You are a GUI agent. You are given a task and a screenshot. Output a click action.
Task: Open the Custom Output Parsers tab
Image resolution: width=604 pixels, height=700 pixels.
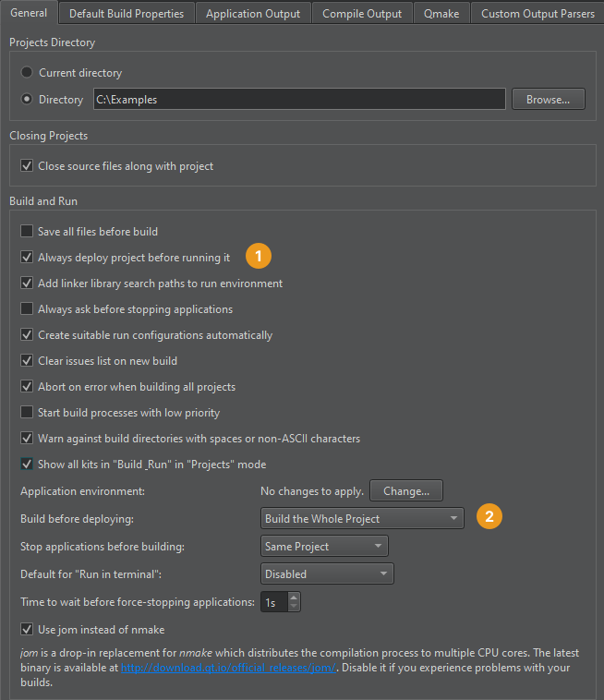tap(538, 14)
